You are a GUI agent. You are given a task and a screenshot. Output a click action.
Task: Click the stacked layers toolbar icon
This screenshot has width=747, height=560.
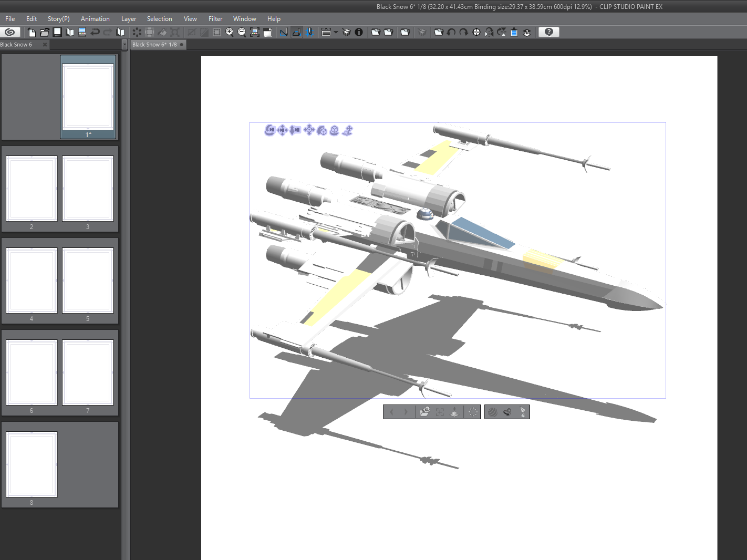[346, 32]
